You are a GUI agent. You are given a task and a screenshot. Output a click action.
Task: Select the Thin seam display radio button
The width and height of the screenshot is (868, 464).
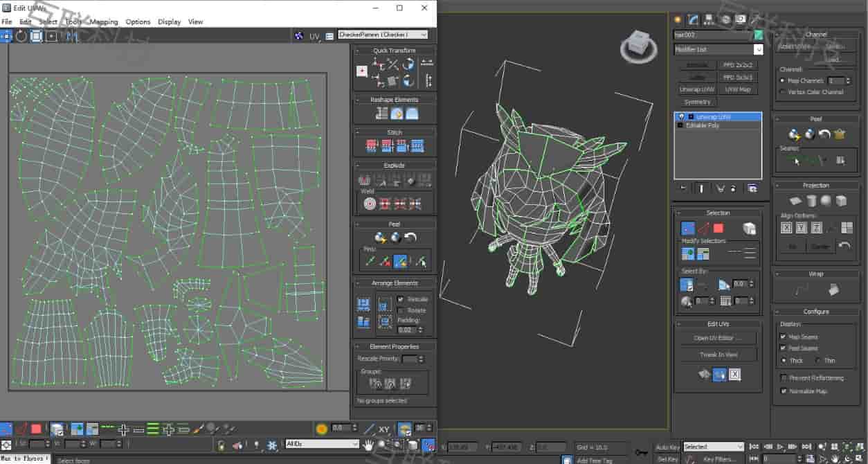(817, 360)
